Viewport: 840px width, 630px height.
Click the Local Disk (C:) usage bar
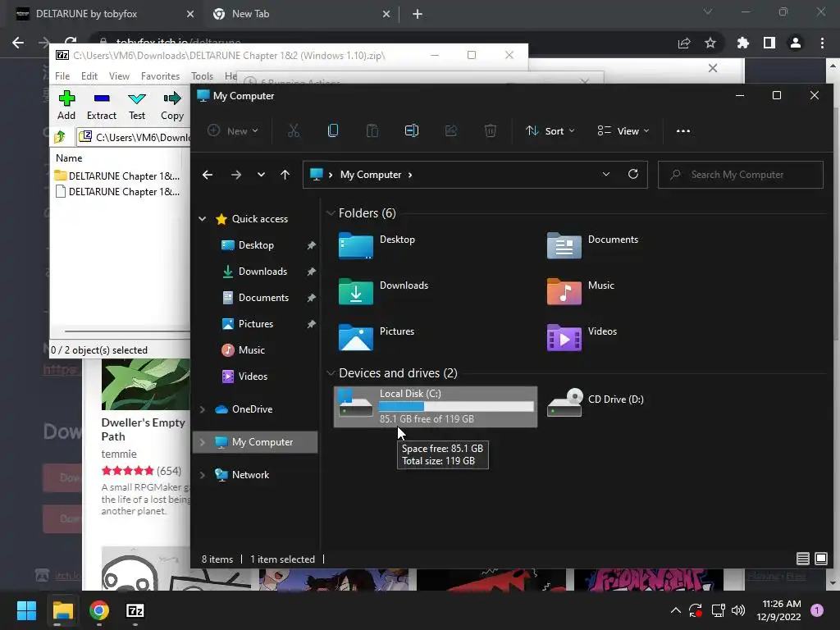(x=456, y=407)
